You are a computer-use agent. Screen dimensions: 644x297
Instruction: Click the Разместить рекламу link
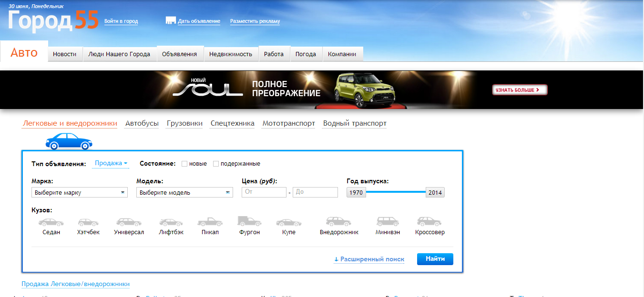click(x=255, y=21)
